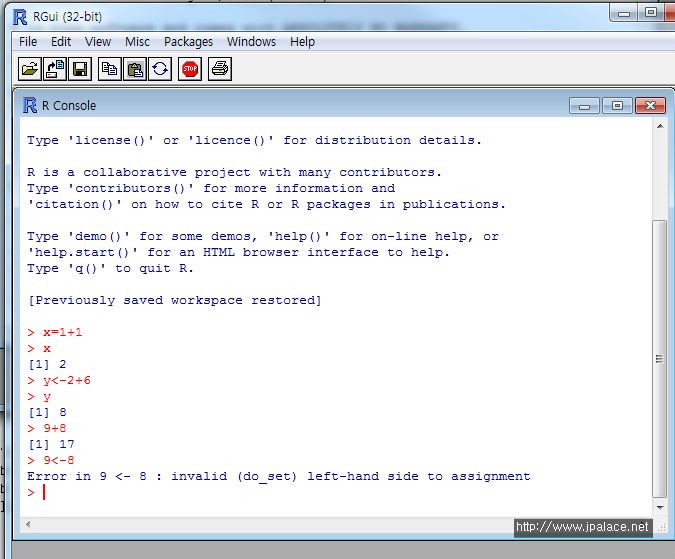This screenshot has height=559, width=675.
Task: Open the Windows menu
Action: (x=251, y=42)
